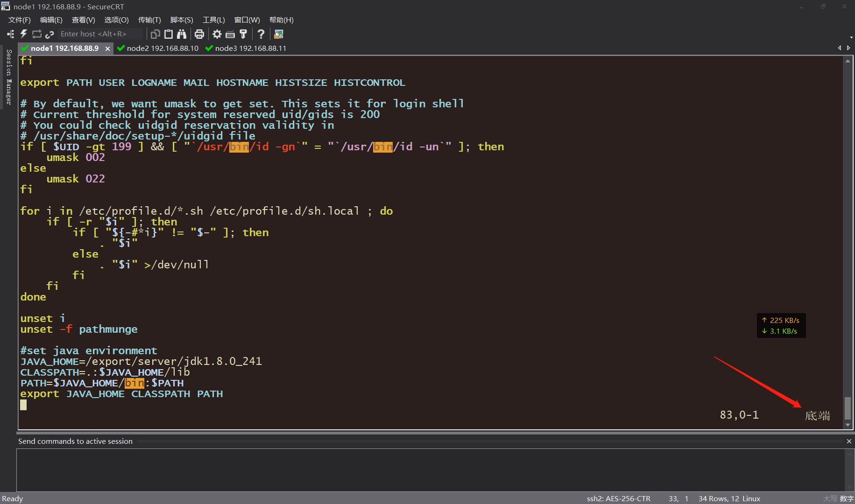
Task: Click the terminal cursor block on last line
Action: click(23, 405)
